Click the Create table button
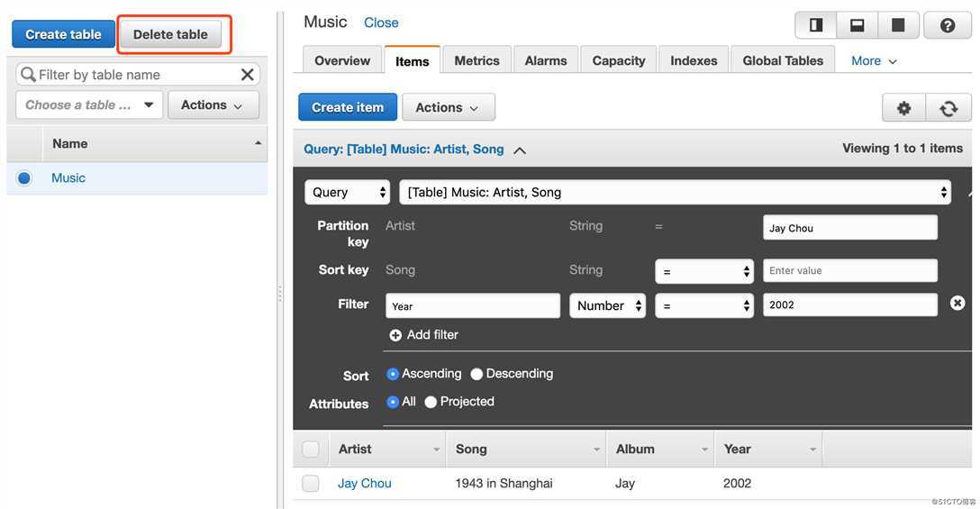This screenshot has width=980, height=509. tap(63, 34)
